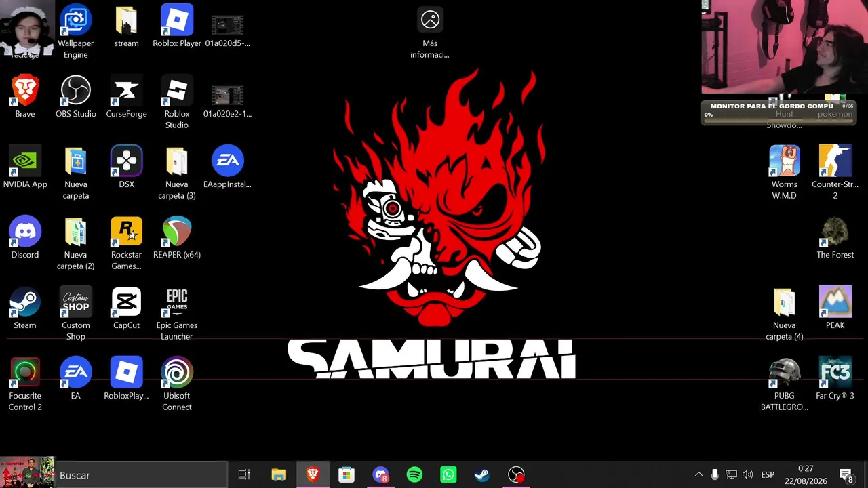Open File Explorer from the taskbar
Screen dimensions: 868x488
[279, 475]
